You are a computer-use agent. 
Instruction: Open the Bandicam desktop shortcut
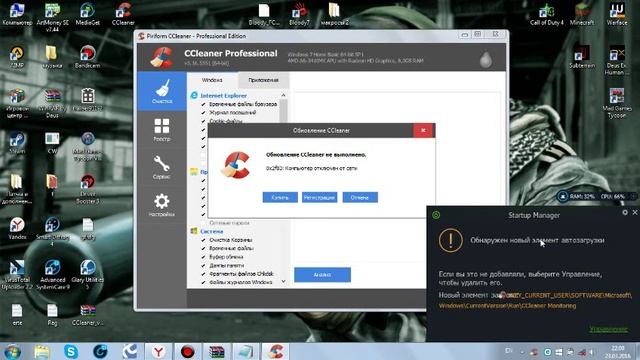(87, 56)
